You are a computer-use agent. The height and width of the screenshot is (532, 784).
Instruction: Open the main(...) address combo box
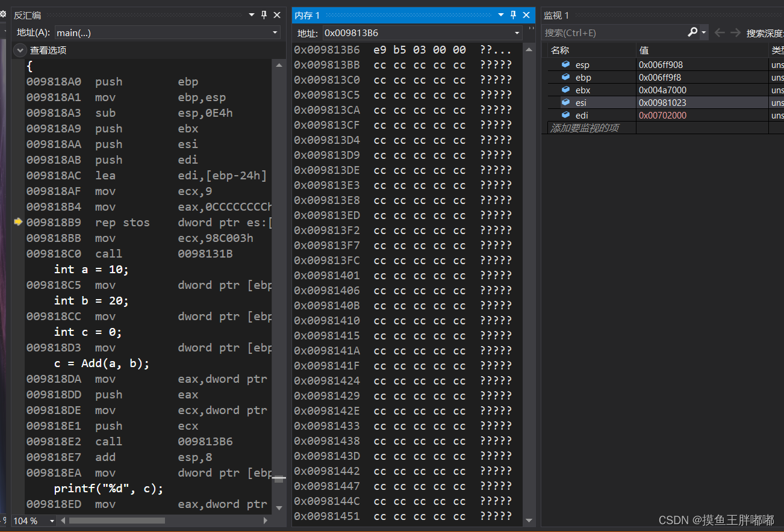[167, 32]
